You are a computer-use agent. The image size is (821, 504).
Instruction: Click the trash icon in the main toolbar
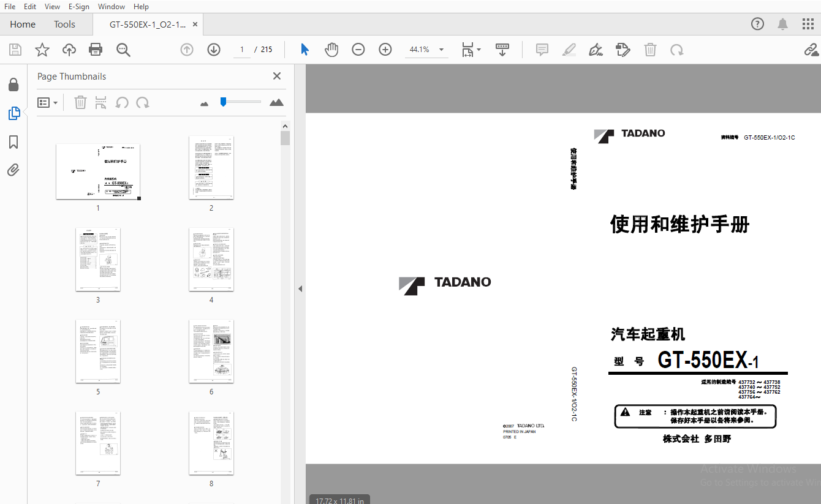point(650,50)
